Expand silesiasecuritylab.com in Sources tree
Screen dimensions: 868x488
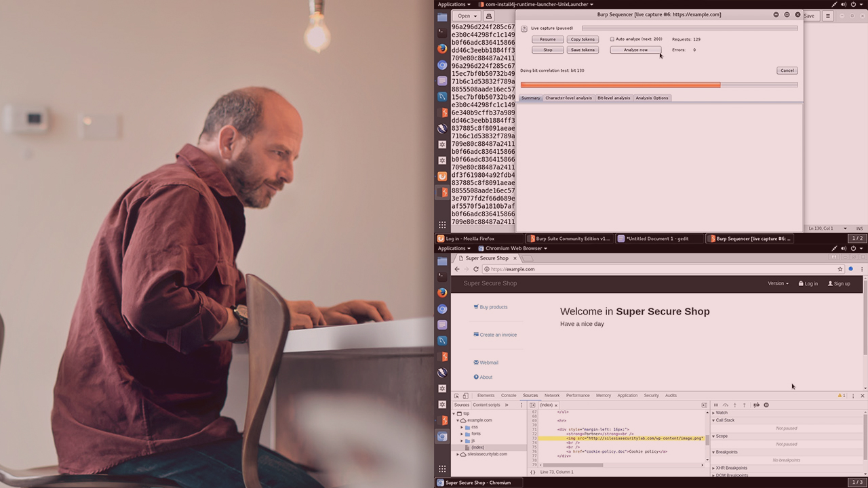click(458, 454)
